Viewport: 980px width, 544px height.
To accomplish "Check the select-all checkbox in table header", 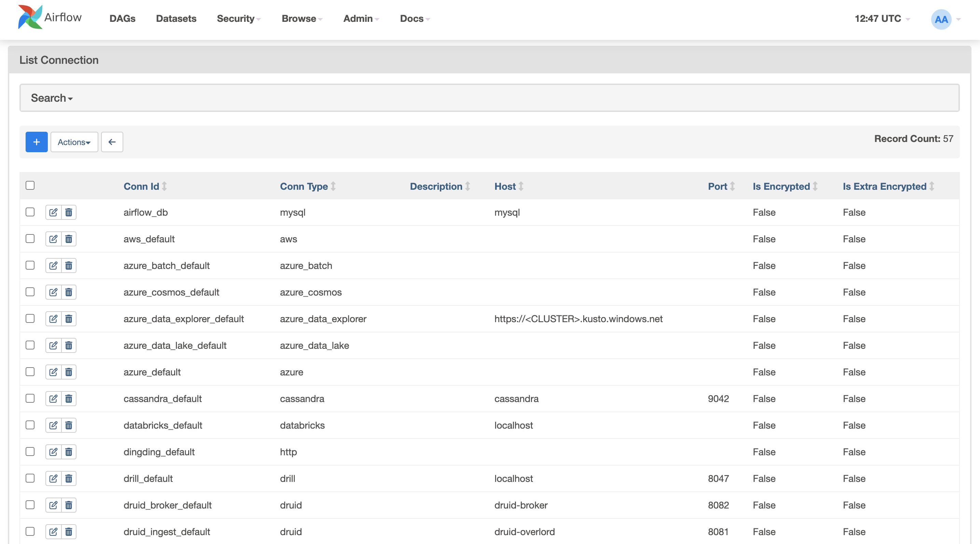I will coord(30,185).
